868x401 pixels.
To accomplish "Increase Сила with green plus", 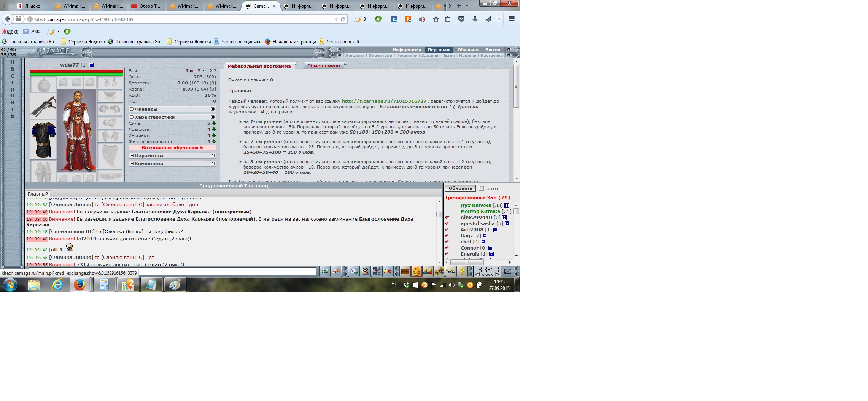I will (x=214, y=123).
